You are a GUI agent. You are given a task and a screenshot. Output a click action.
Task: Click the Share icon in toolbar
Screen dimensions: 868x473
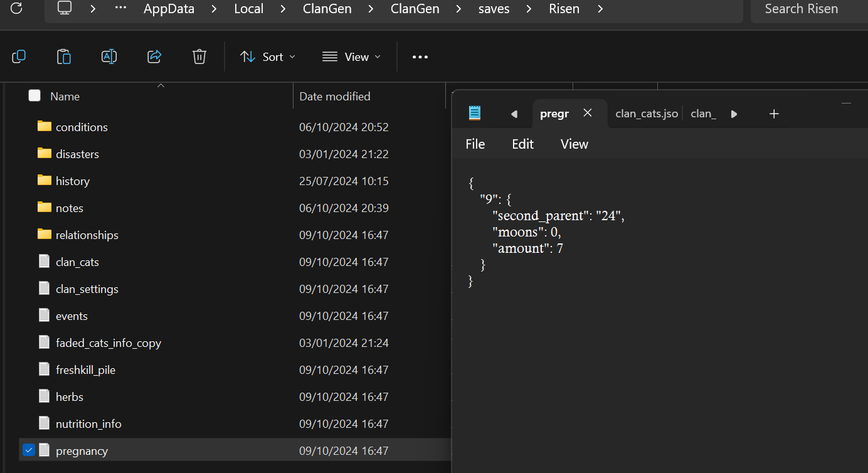154,57
